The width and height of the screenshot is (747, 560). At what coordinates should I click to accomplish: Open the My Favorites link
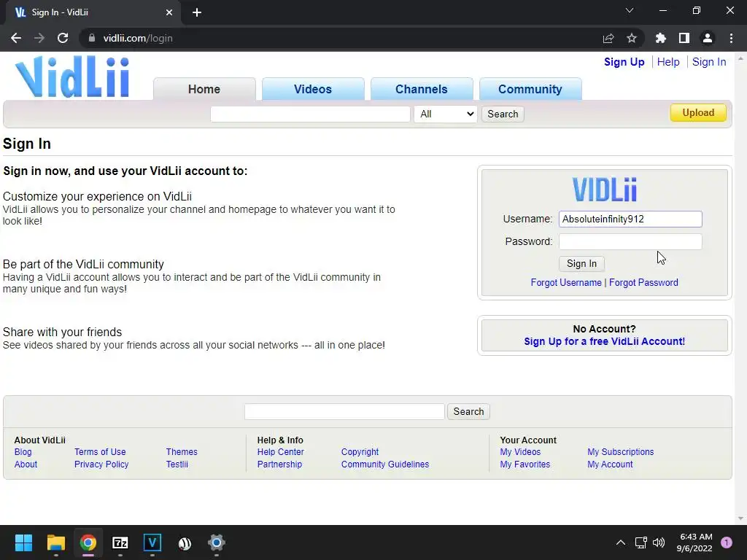[525, 464]
